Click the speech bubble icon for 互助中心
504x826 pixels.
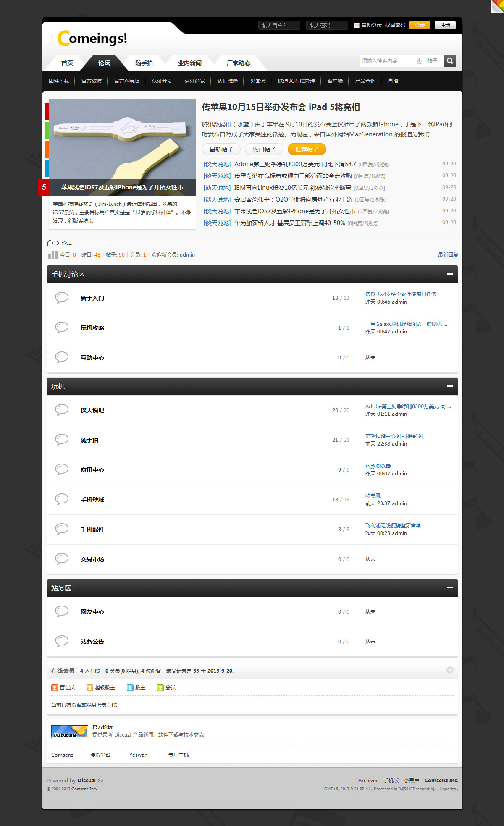[62, 357]
